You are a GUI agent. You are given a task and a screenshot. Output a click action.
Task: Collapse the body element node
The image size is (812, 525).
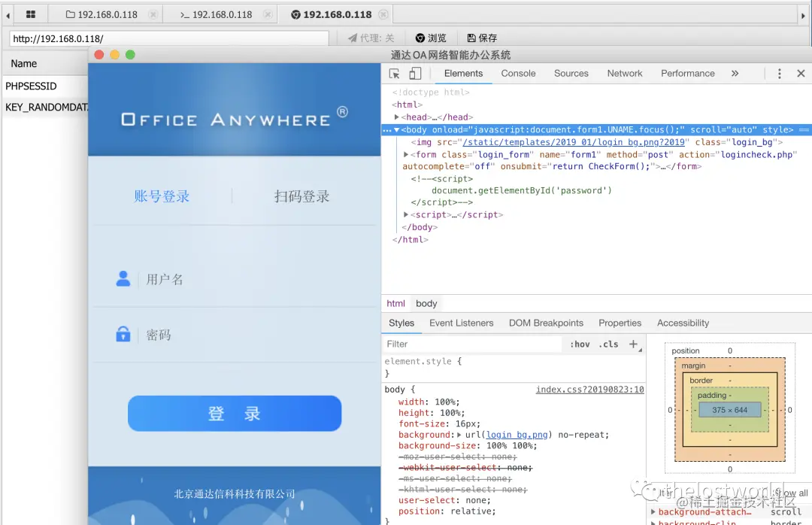click(x=397, y=129)
